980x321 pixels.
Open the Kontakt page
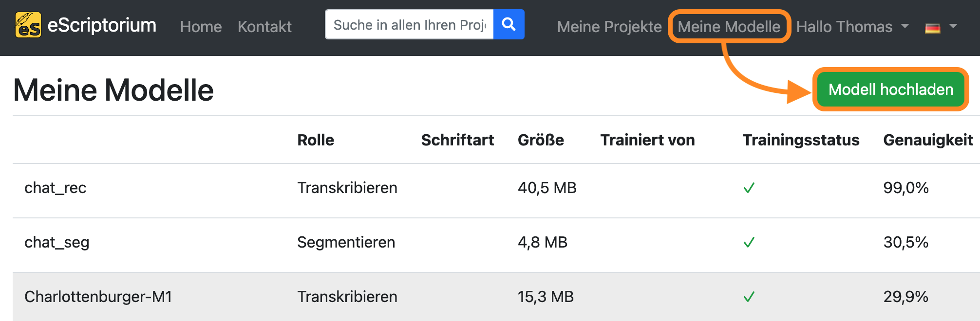(x=264, y=27)
